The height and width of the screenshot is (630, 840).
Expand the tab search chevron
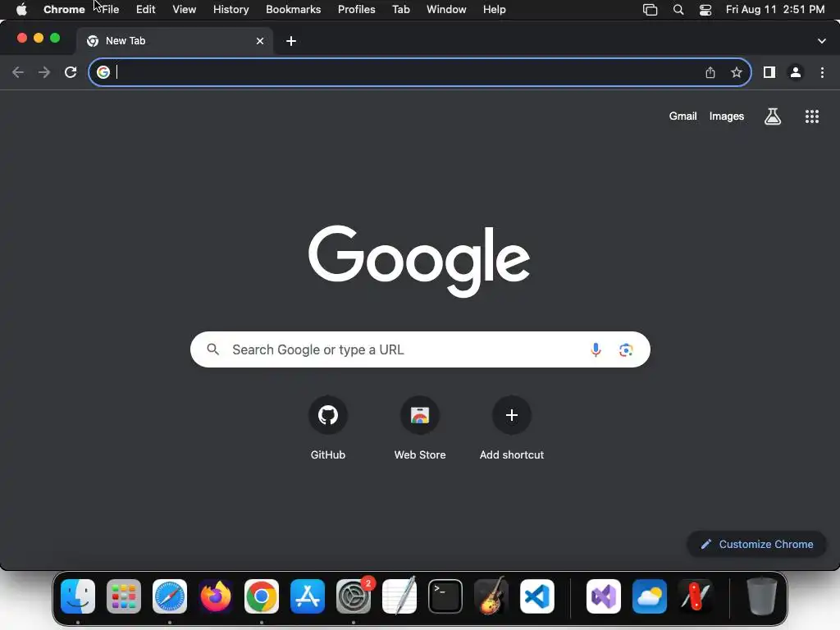pos(822,41)
